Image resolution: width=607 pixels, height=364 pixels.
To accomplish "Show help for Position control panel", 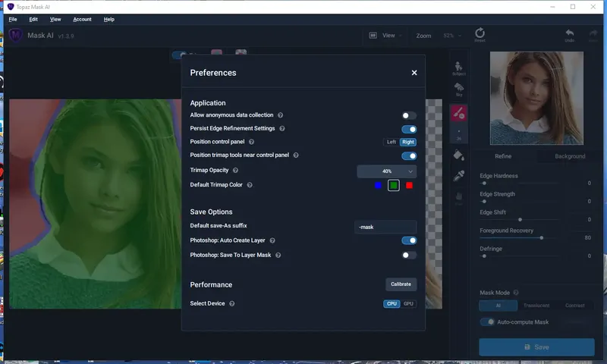I will pyautogui.click(x=251, y=142).
